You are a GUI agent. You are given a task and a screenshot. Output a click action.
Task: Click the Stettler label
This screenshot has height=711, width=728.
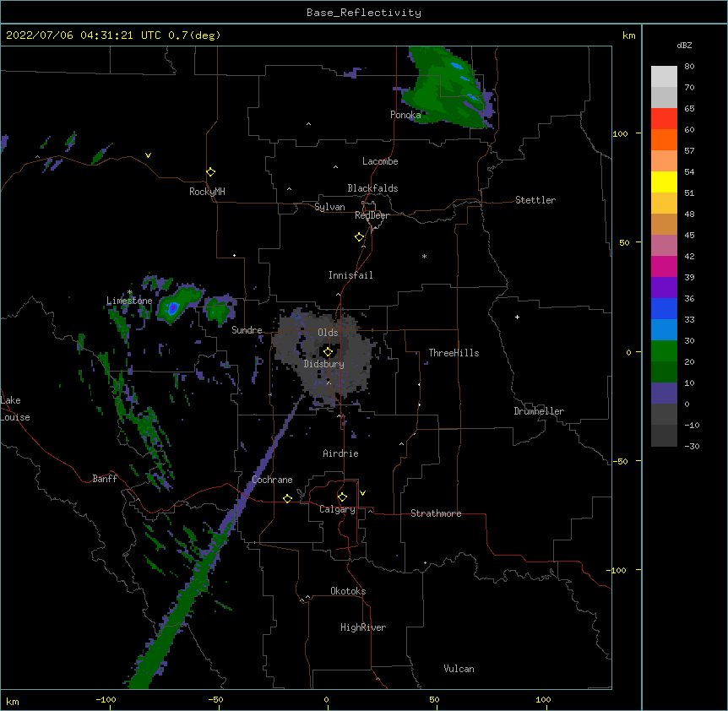click(x=535, y=200)
